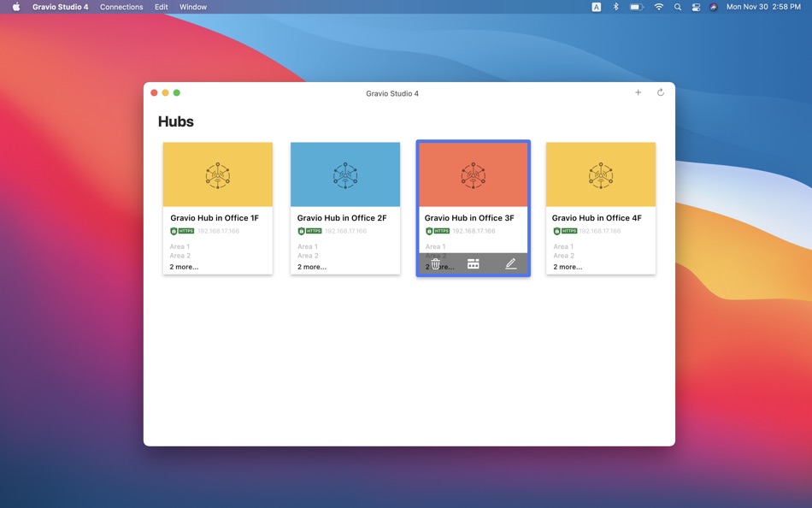
Task: Open Siri from the menu bar
Action: [714, 7]
